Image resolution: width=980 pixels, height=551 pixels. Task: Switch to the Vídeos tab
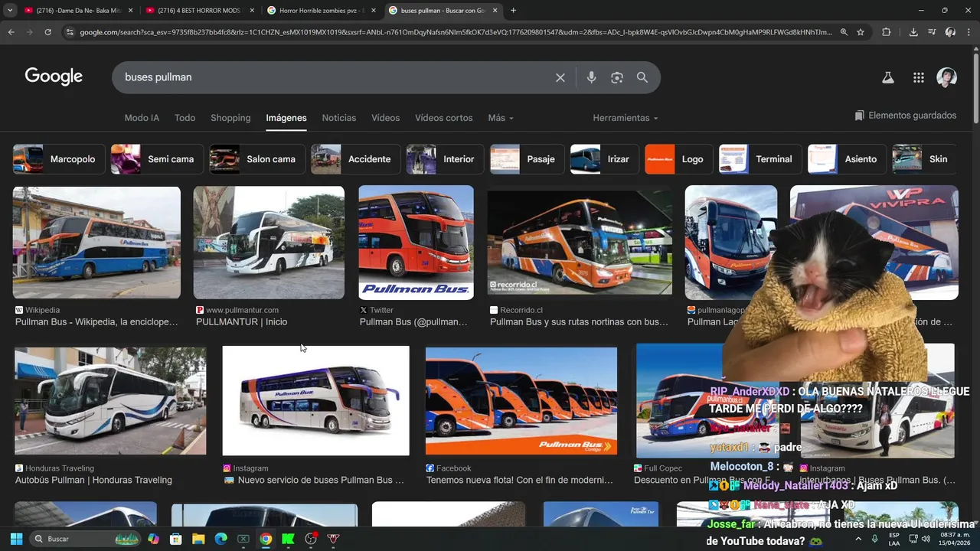386,118
